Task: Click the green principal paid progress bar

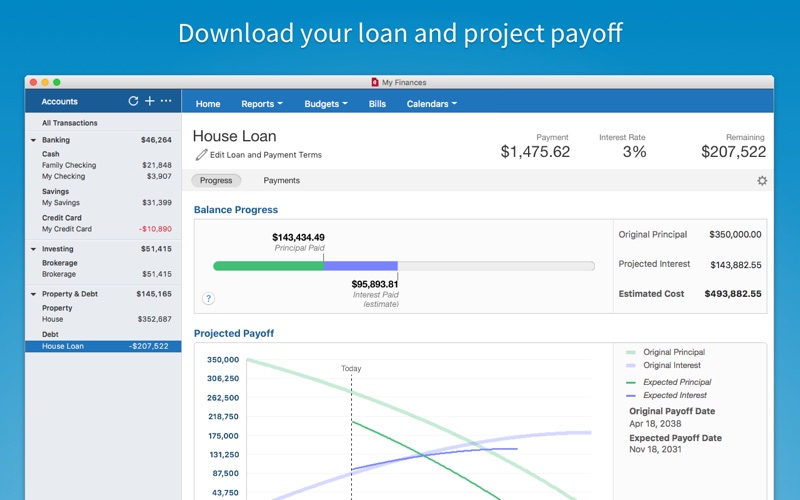Action: [268, 266]
